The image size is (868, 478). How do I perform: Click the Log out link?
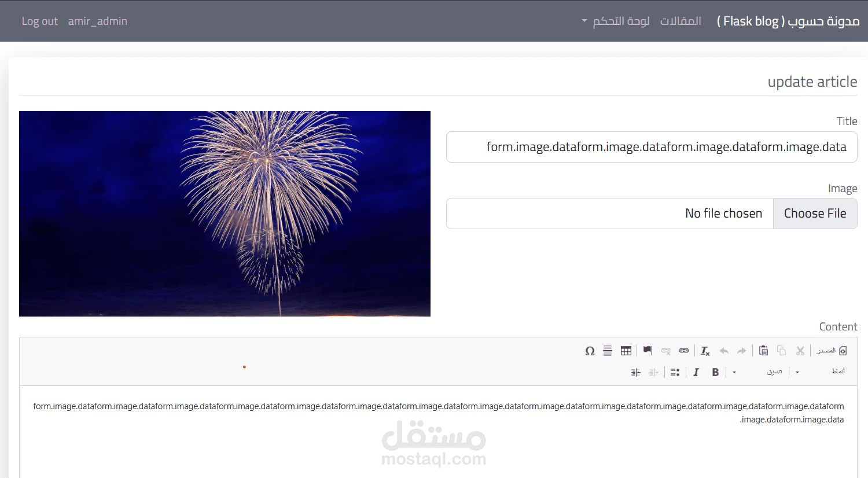pyautogui.click(x=40, y=21)
